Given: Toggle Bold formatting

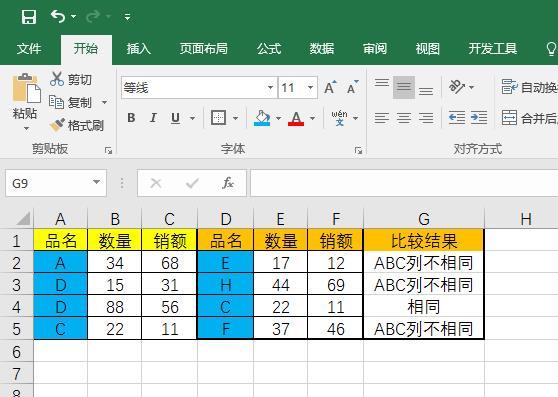Looking at the screenshot, I should click(131, 117).
